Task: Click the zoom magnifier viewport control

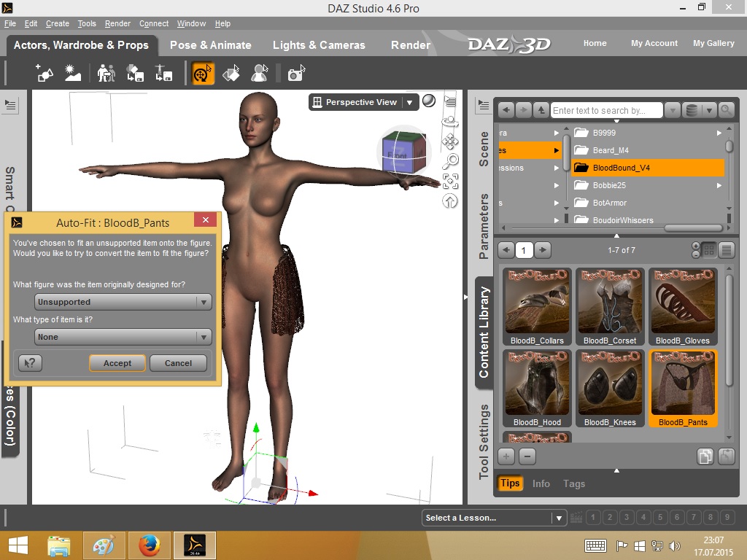Action: click(x=450, y=161)
